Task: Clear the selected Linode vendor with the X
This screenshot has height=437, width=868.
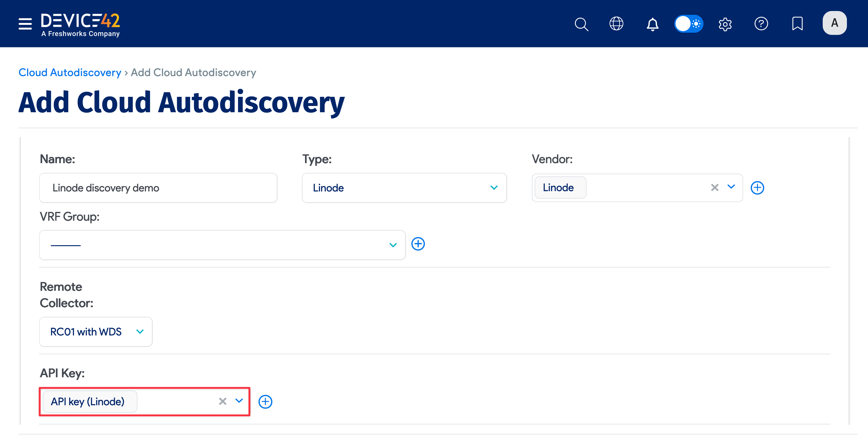Action: [x=715, y=188]
